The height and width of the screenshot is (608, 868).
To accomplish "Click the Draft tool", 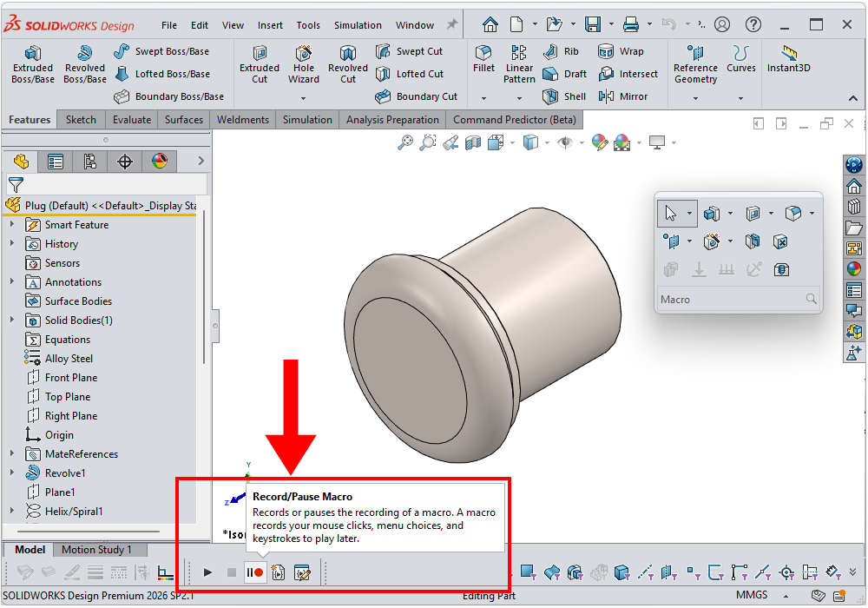I will coord(565,74).
